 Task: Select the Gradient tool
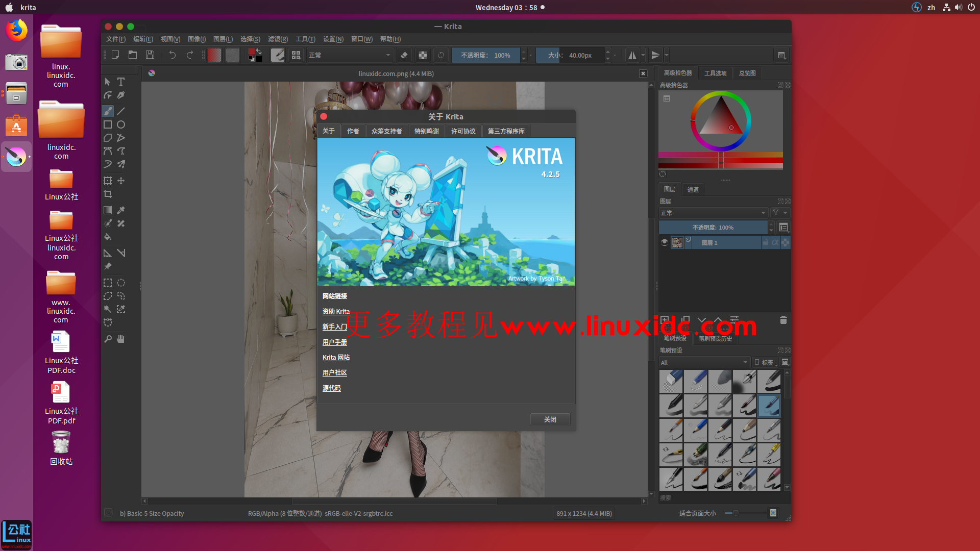pyautogui.click(x=108, y=210)
